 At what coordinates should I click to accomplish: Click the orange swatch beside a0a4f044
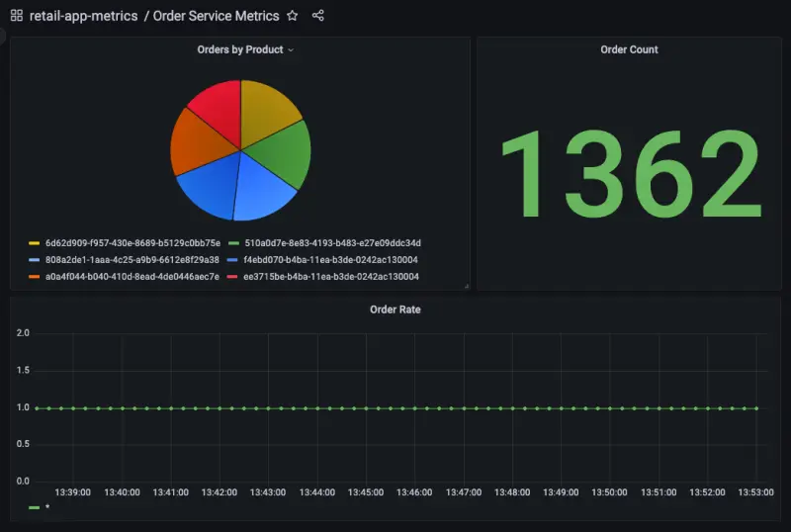click(x=35, y=276)
